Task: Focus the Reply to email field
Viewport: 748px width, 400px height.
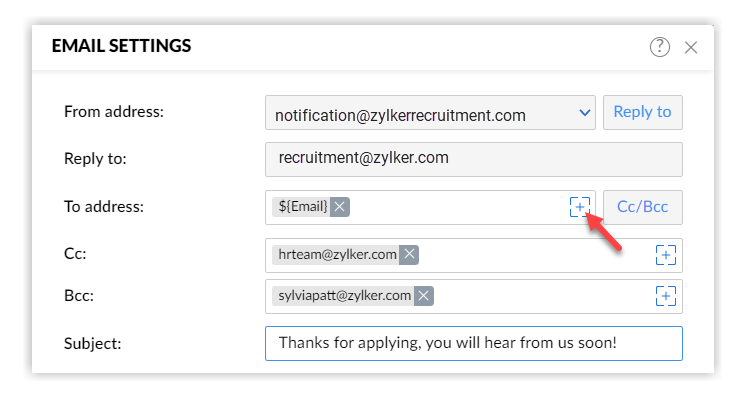Action: click(x=474, y=159)
